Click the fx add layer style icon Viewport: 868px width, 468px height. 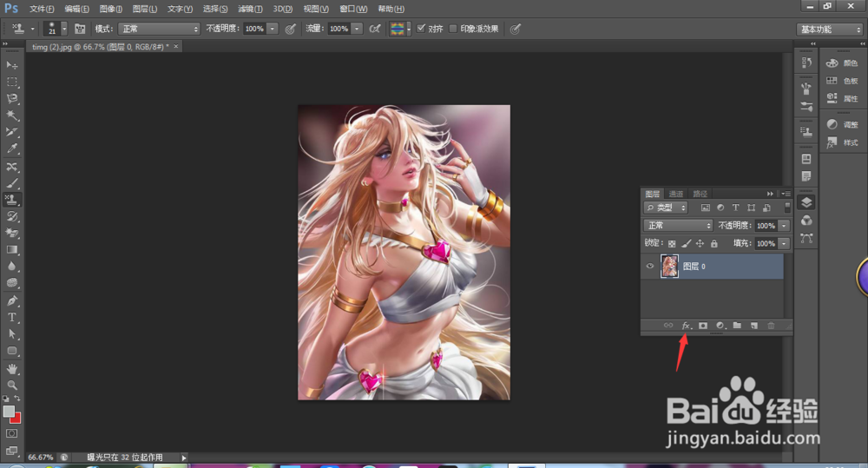tap(686, 326)
